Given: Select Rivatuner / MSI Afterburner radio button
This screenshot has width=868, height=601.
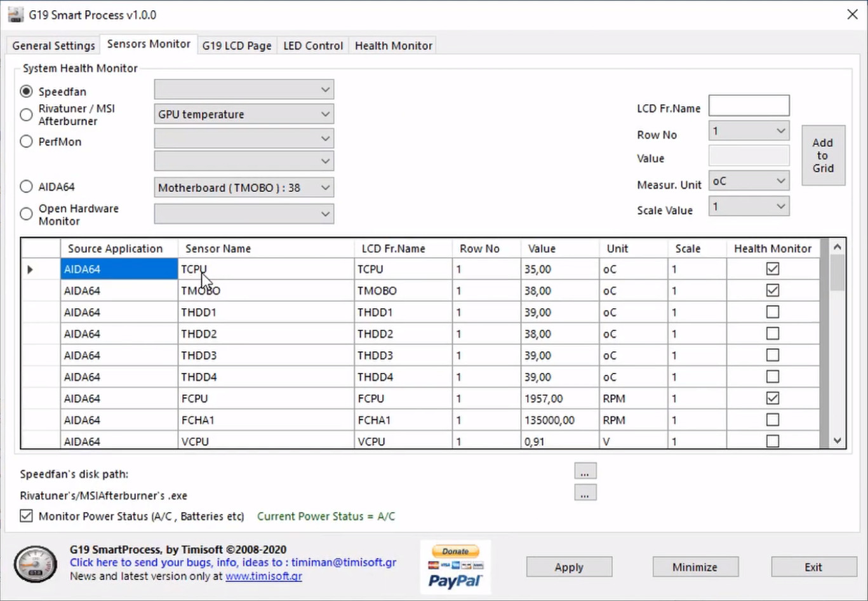Looking at the screenshot, I should [26, 115].
